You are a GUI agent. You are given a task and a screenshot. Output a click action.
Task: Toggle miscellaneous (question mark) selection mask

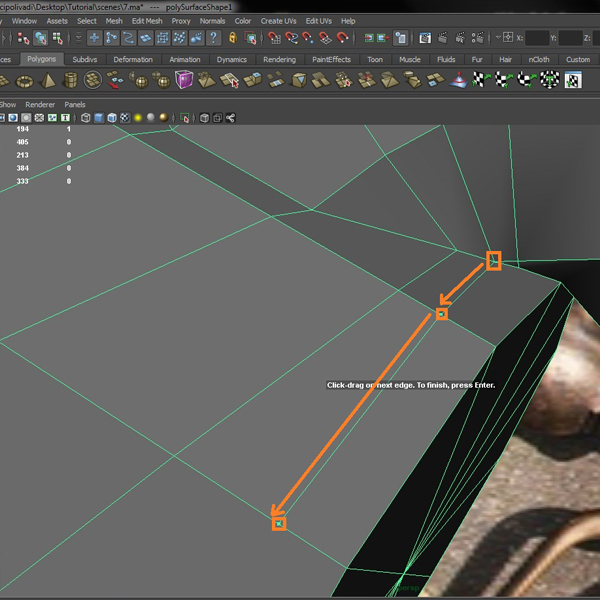pos(214,38)
